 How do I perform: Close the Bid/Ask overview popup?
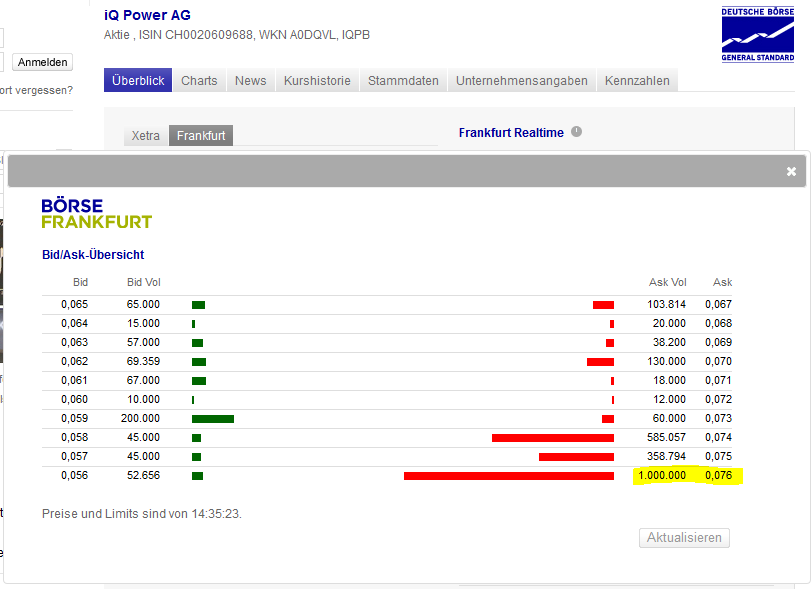(791, 171)
